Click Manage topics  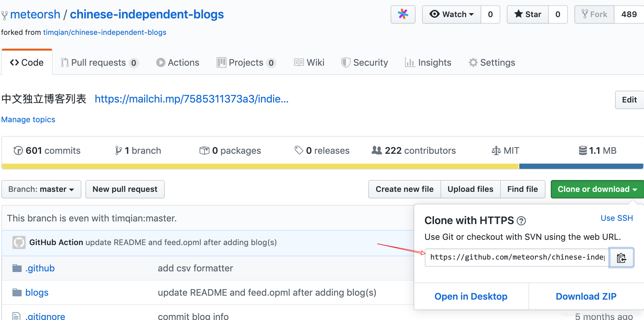(x=28, y=120)
